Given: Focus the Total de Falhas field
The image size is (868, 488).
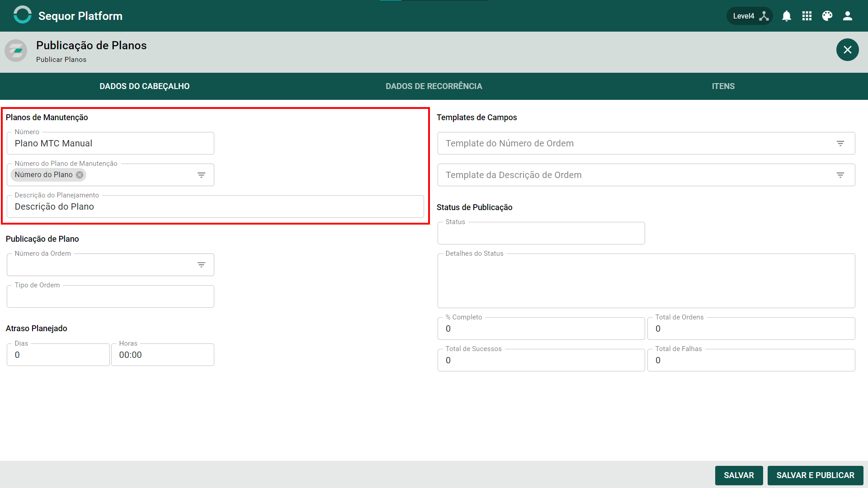Looking at the screenshot, I should (x=751, y=360).
